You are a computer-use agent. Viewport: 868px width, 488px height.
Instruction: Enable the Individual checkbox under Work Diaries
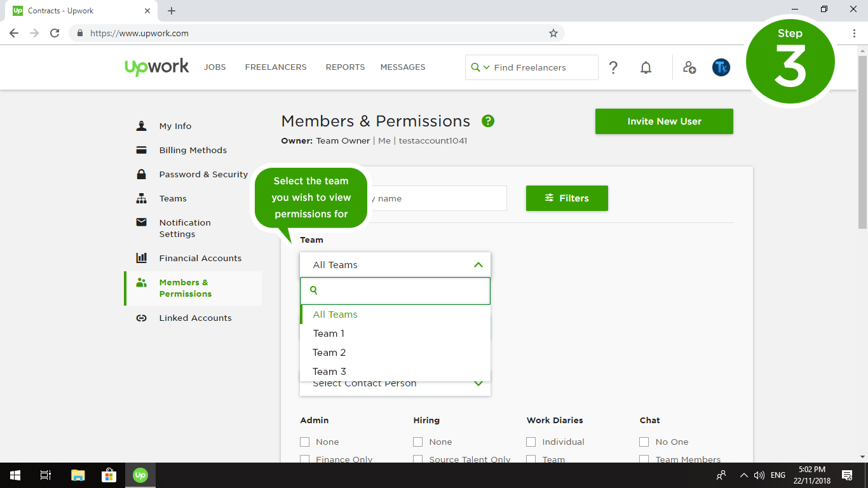pyautogui.click(x=531, y=442)
